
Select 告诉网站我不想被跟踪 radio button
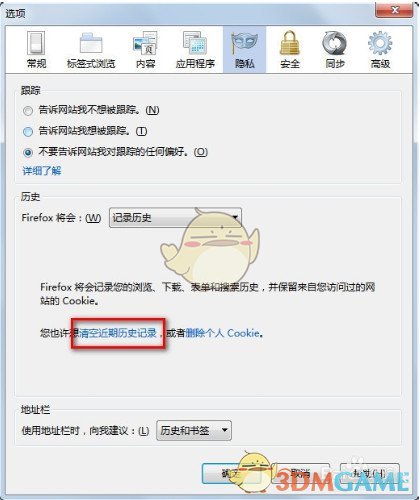click(x=28, y=110)
